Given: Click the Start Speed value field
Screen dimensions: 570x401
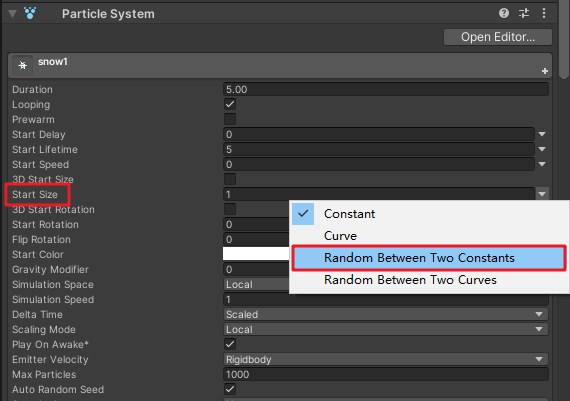Looking at the screenshot, I should coord(379,164).
